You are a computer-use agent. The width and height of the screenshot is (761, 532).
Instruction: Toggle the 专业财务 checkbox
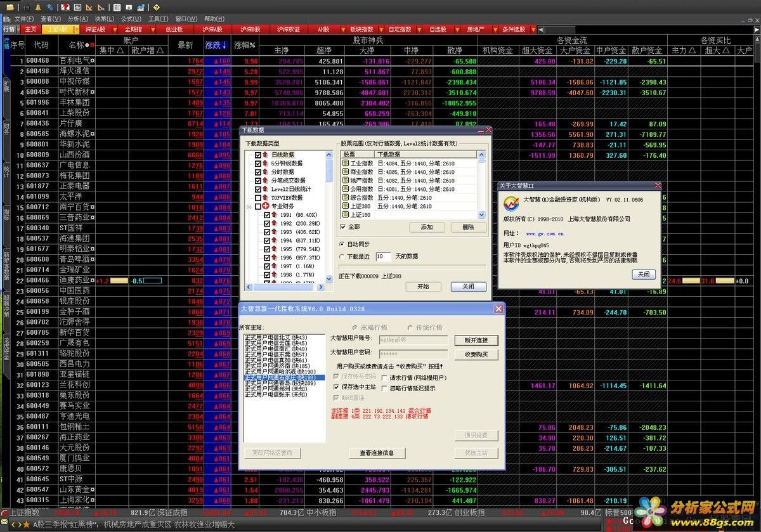[257, 207]
